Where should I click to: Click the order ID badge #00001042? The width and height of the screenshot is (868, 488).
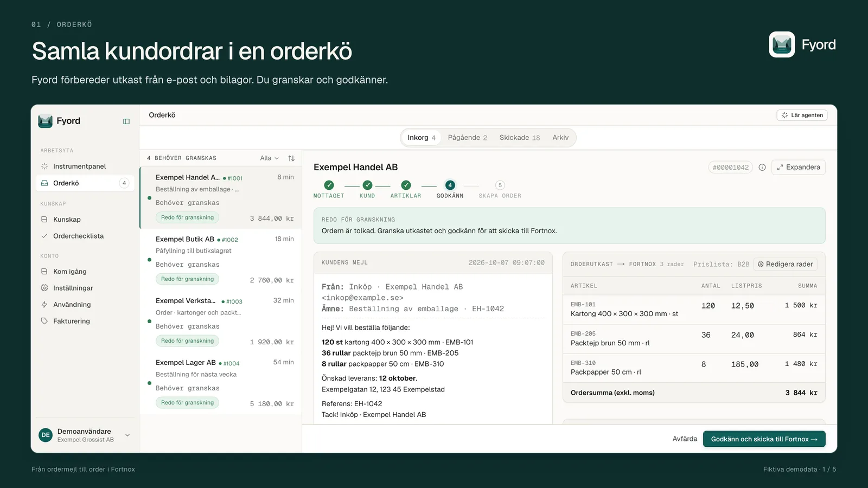click(x=730, y=168)
